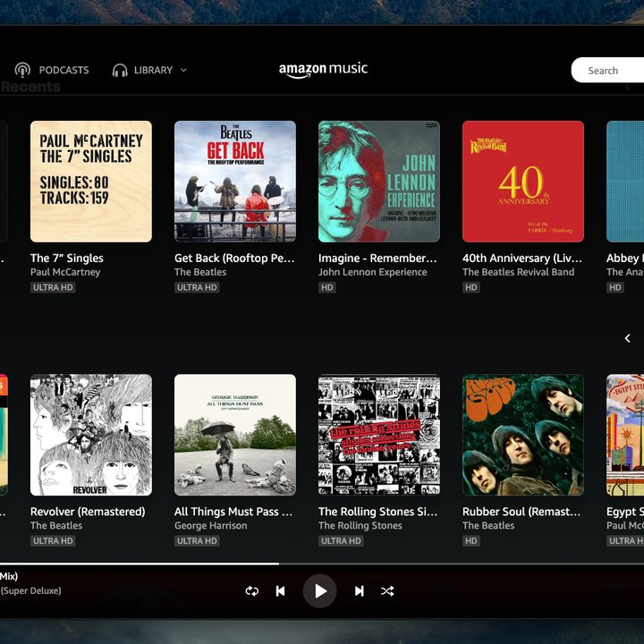The height and width of the screenshot is (644, 644).
Task: Click 'All Things Must Pass' title
Action: pos(233,512)
